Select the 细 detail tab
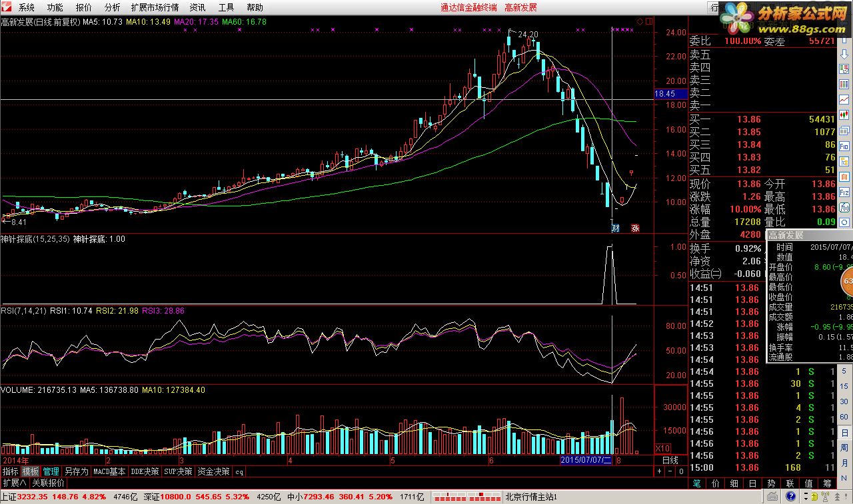853x504 pixels. point(734,483)
